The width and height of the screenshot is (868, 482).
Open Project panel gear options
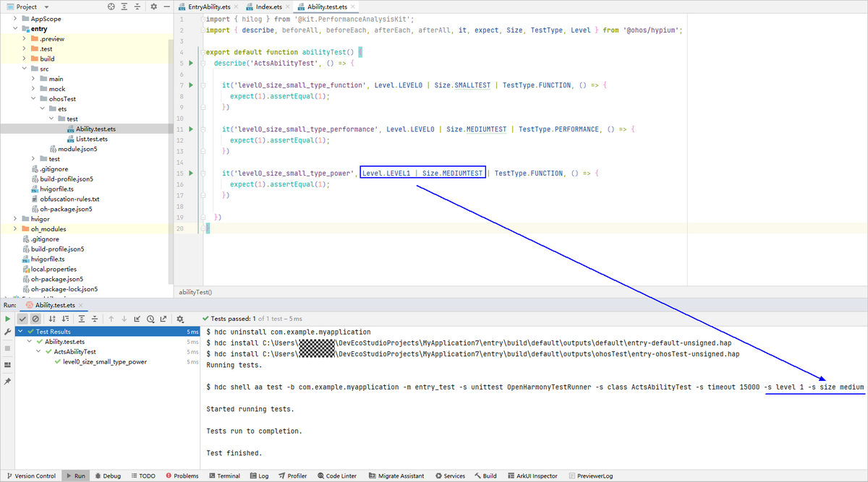pyautogui.click(x=153, y=7)
